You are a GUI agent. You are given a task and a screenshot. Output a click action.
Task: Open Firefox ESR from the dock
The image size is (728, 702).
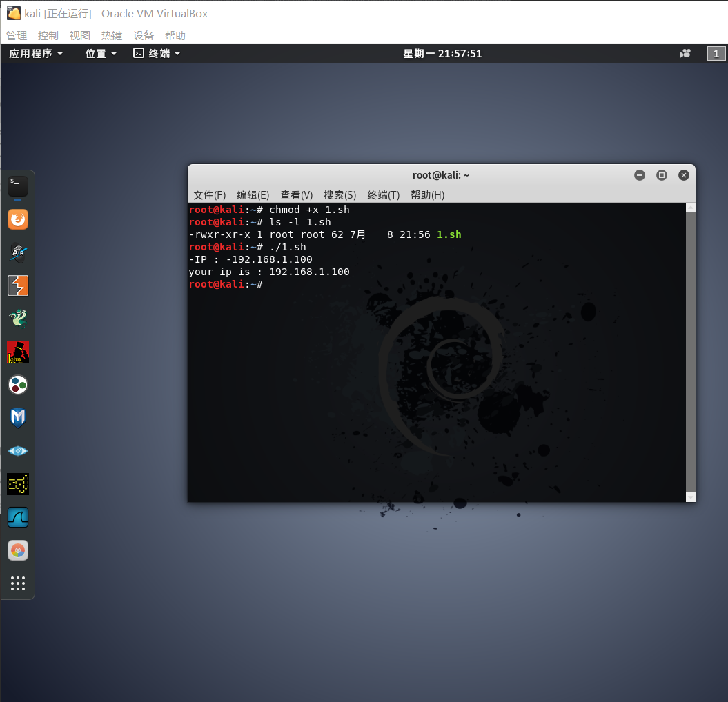pyautogui.click(x=17, y=219)
